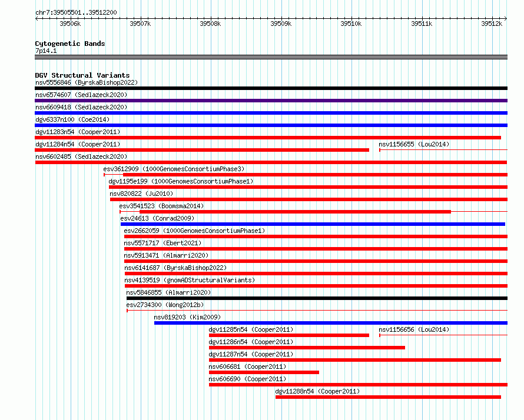Click the gray 7p14.1 cytogenetic band bar
This screenshot has height=420, width=524.
click(x=271, y=57)
